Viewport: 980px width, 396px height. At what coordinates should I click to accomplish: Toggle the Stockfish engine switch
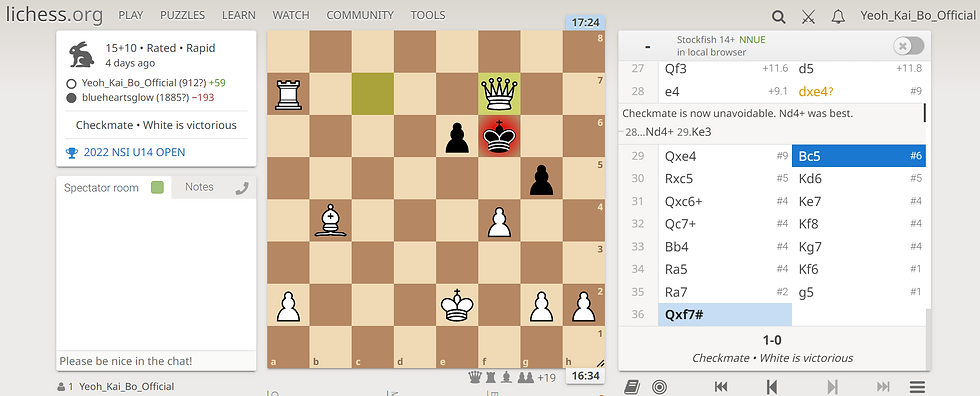pos(909,46)
